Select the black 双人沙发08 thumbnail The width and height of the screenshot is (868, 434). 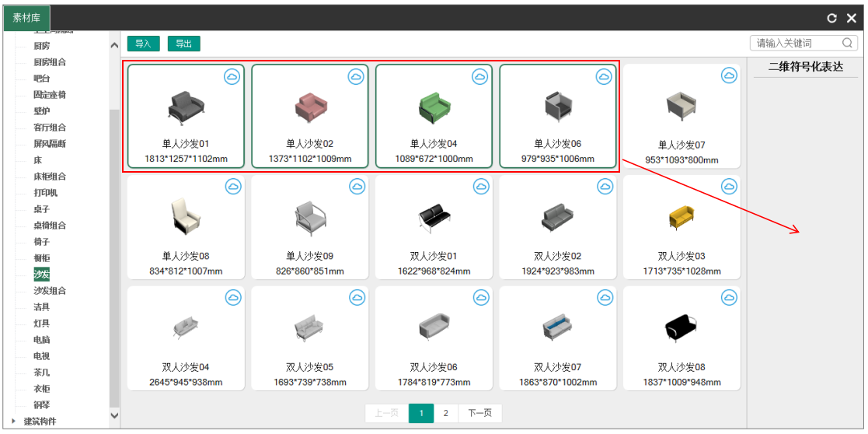click(x=682, y=327)
